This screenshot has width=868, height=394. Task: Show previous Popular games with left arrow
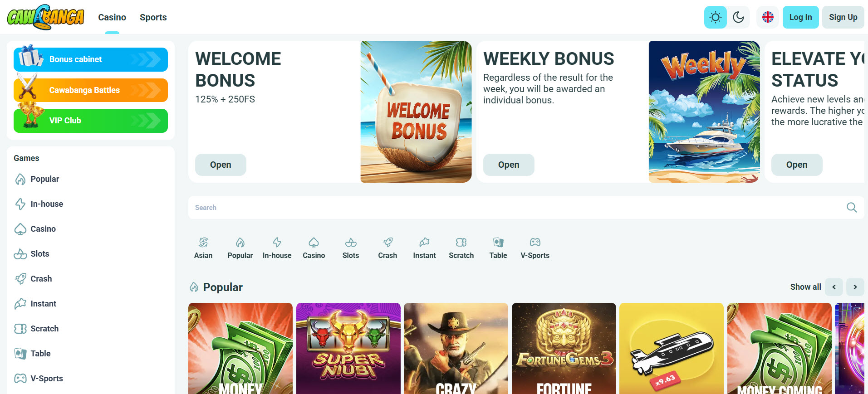(834, 287)
